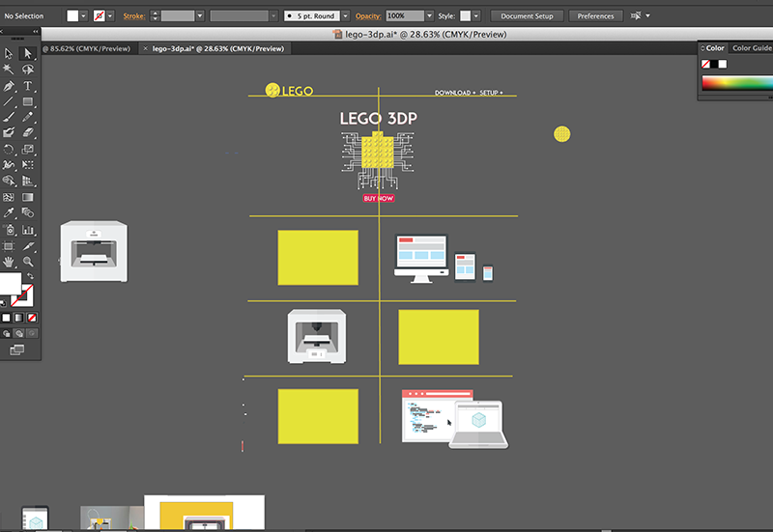Select the Pencil tool

click(x=28, y=117)
